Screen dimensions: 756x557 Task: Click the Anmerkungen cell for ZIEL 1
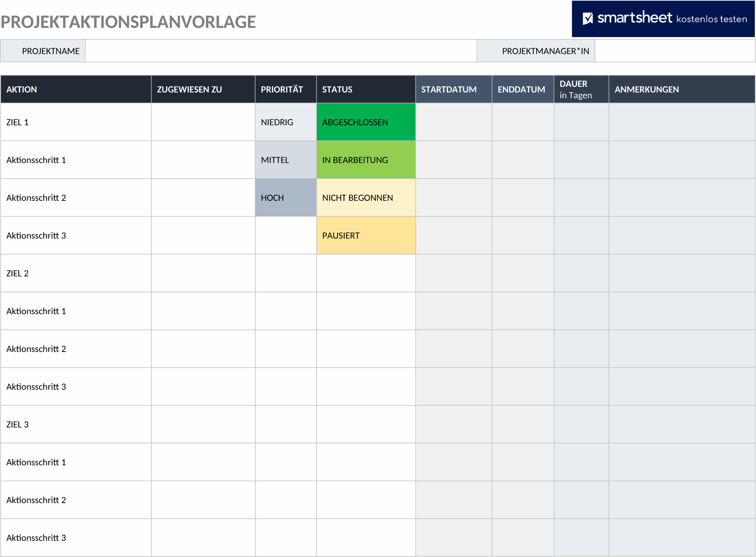(x=682, y=122)
